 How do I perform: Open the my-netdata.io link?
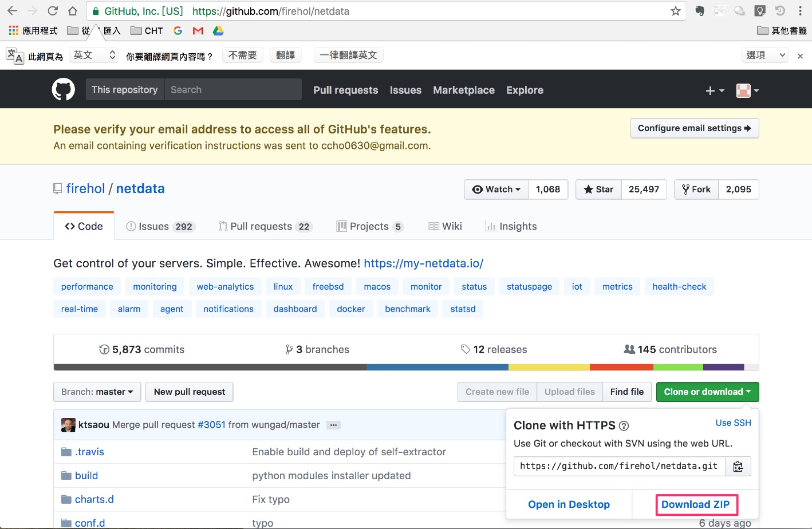(424, 263)
